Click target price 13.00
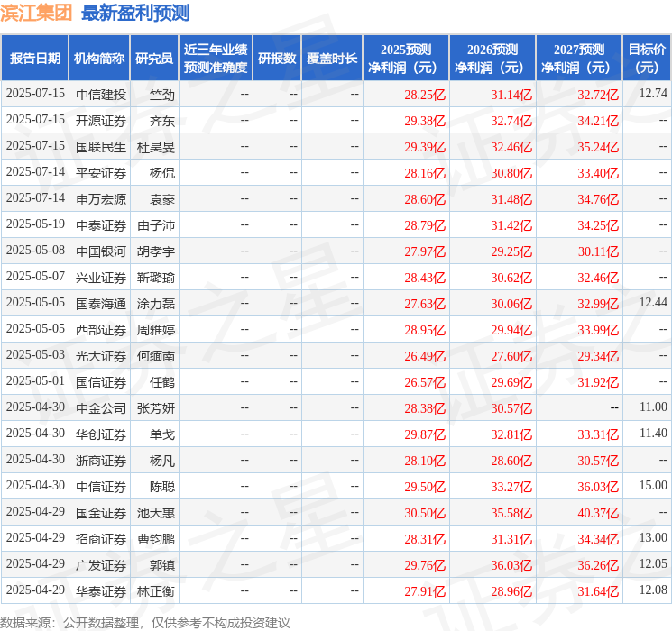Screen dimensions: 672x631 click(653, 537)
